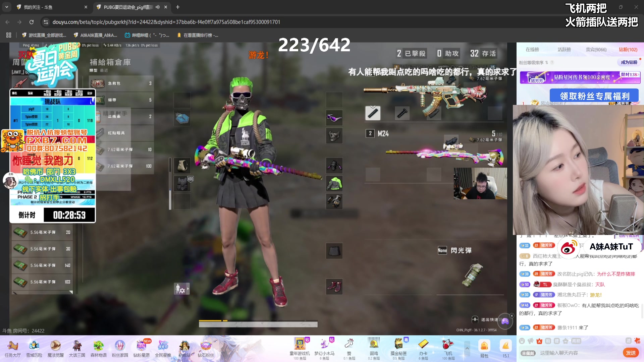Switch to the 我的关注 - 斗鱼 browser tab
Image resolution: width=644 pixels, height=362 pixels.
52,7
